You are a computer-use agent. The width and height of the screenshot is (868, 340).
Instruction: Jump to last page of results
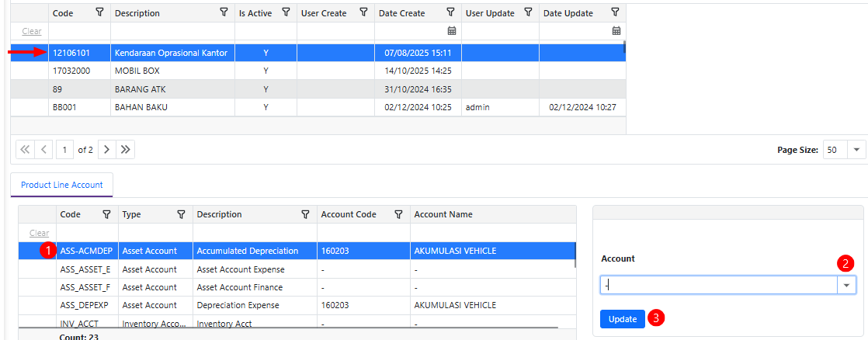pos(126,150)
